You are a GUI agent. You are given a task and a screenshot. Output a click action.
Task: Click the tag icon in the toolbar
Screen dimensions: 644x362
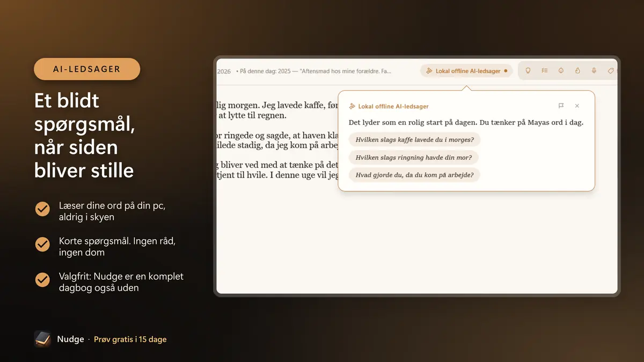(611, 71)
